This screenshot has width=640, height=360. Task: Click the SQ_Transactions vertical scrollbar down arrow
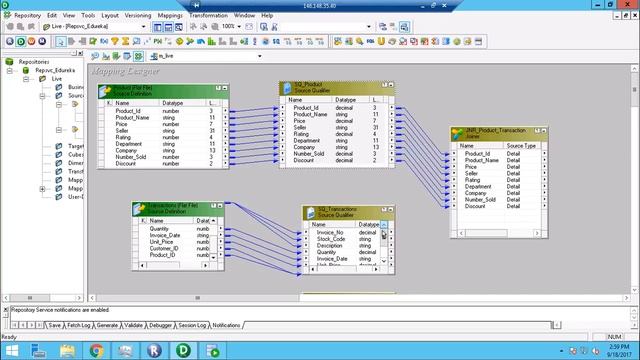point(384,261)
